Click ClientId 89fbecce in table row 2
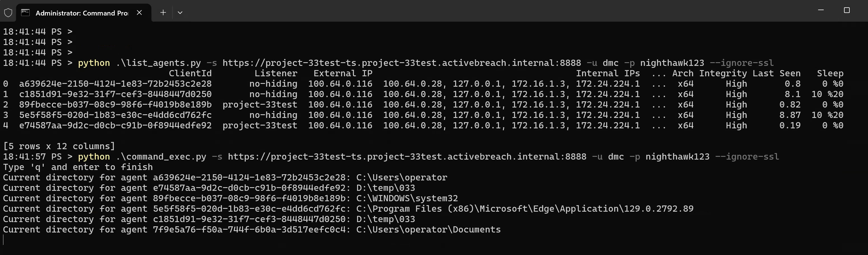 (x=115, y=105)
